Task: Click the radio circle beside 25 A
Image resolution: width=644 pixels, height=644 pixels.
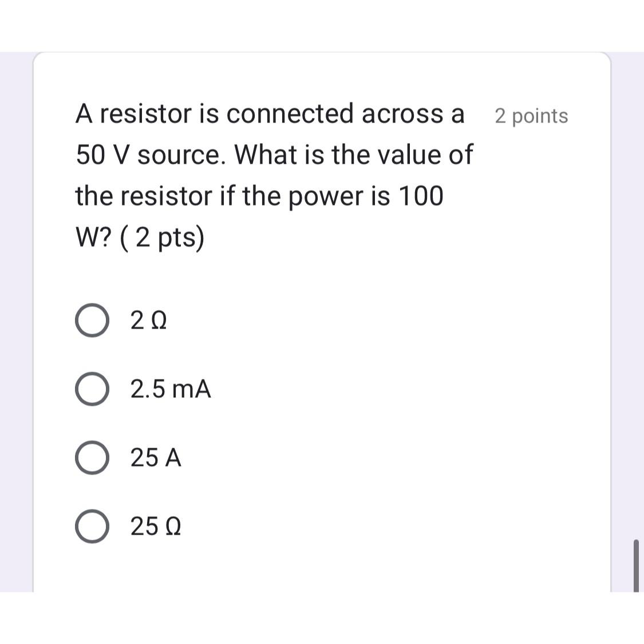Action: [92, 457]
